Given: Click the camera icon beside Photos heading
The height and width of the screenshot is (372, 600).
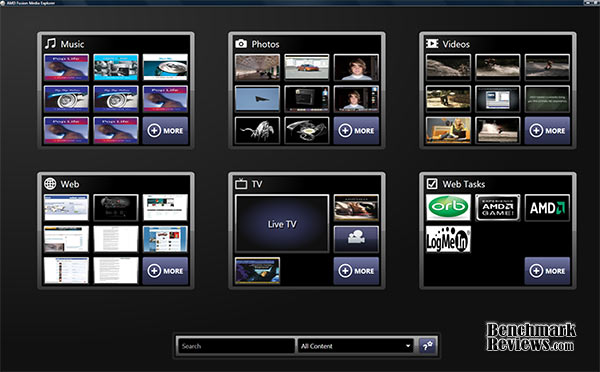Looking at the screenshot, I should [x=241, y=44].
